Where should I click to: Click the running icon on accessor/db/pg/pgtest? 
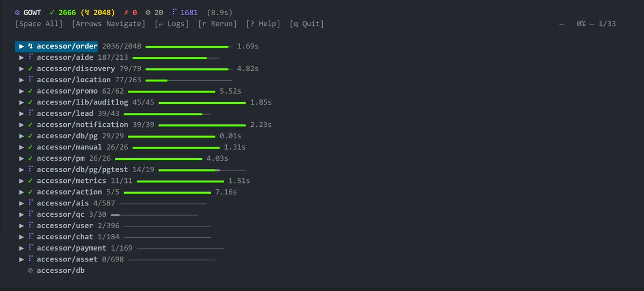coord(31,169)
